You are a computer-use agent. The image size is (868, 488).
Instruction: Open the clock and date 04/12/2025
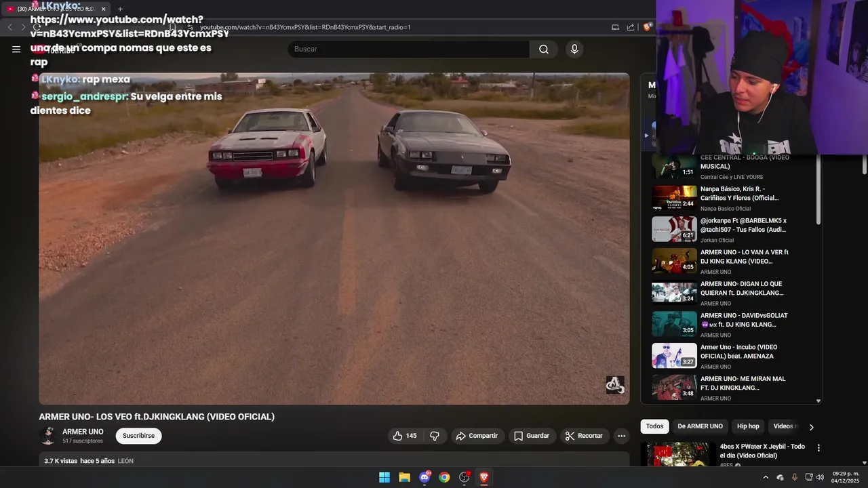(x=846, y=477)
